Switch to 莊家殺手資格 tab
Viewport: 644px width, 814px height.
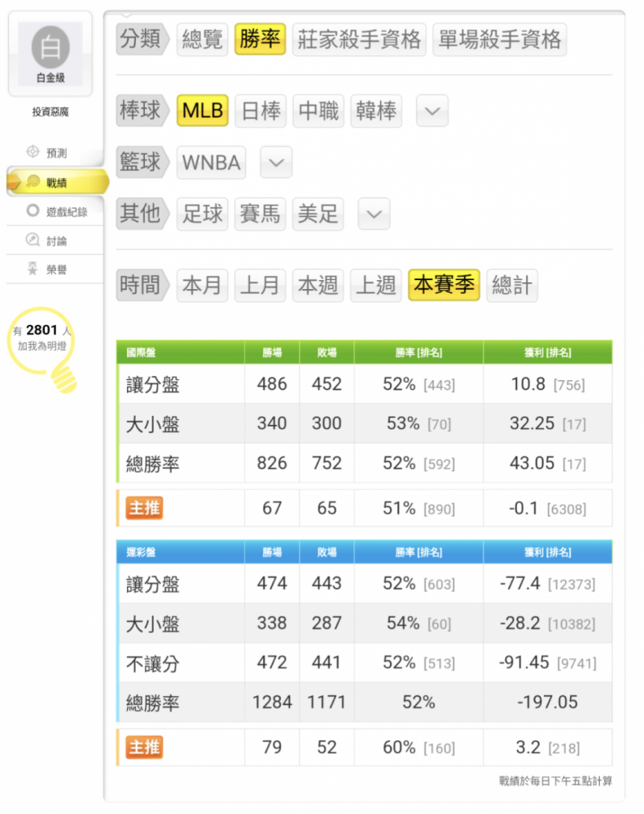[359, 39]
